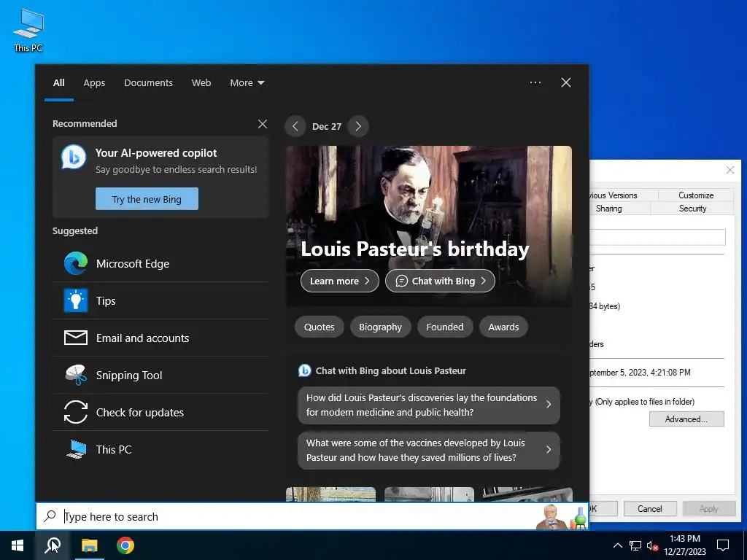The image size is (747, 560).
Task: Open This PC from suggested list
Action: pyautogui.click(x=160, y=449)
